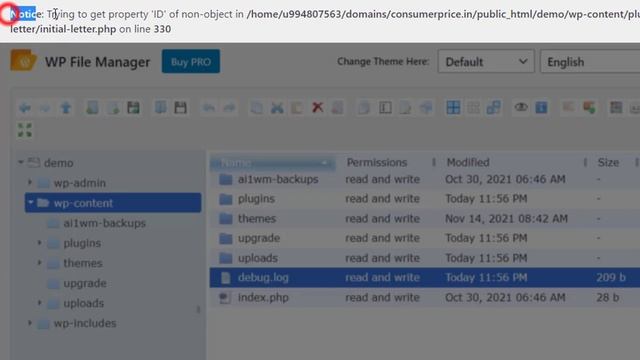
Task: Click the WP File Manager logo
Action: (23, 60)
